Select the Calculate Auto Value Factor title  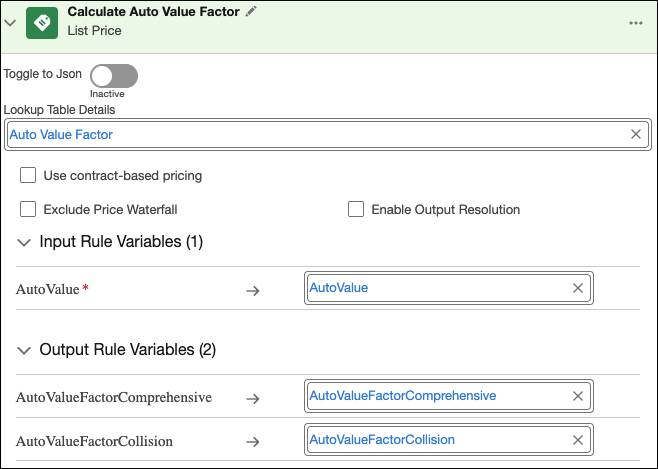(x=154, y=11)
